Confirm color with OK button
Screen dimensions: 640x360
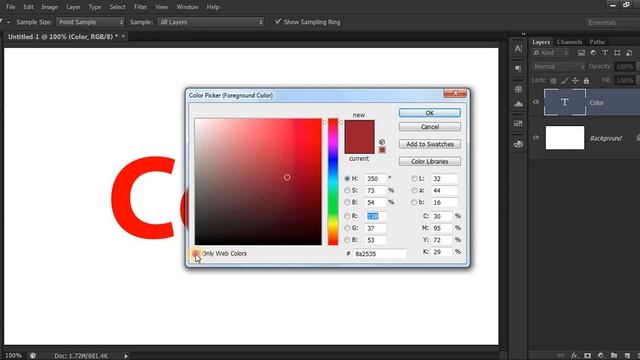(430, 113)
